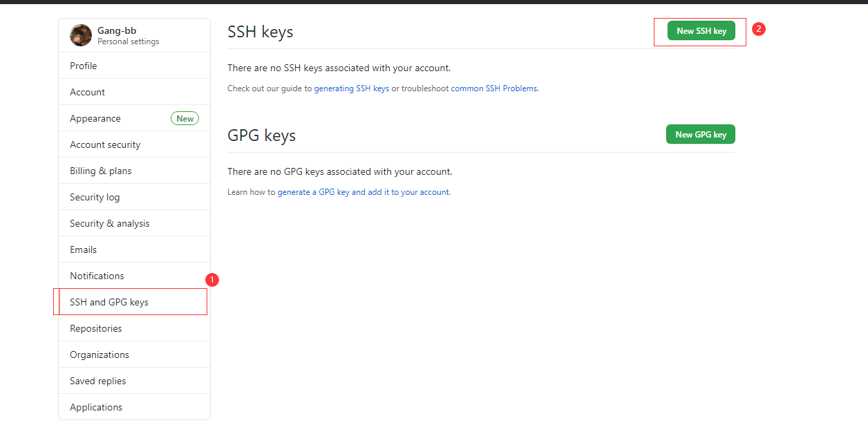The image size is (868, 425).
Task: Select SSH and GPG keys in the sidebar
Action: click(x=134, y=302)
